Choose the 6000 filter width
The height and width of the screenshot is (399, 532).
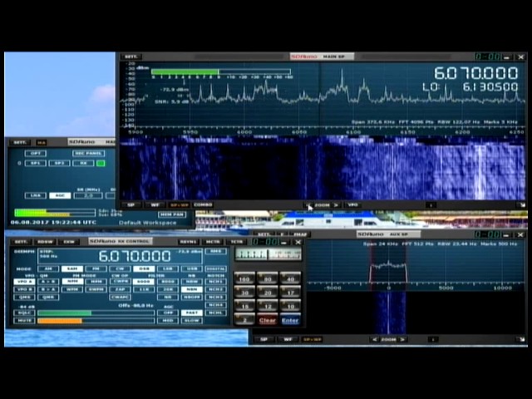(144, 282)
